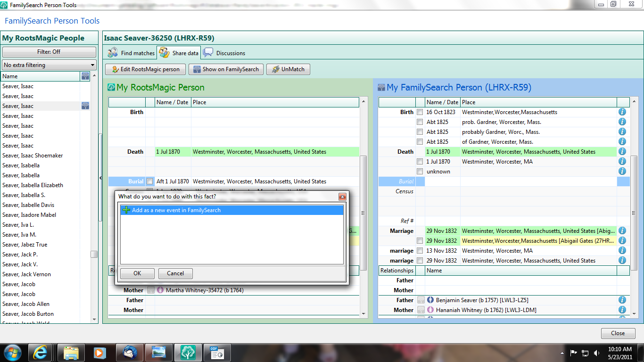Image resolution: width=644 pixels, height=362 pixels.
Task: Select Seaver, Jack Vernon in list
Action: click(26, 274)
